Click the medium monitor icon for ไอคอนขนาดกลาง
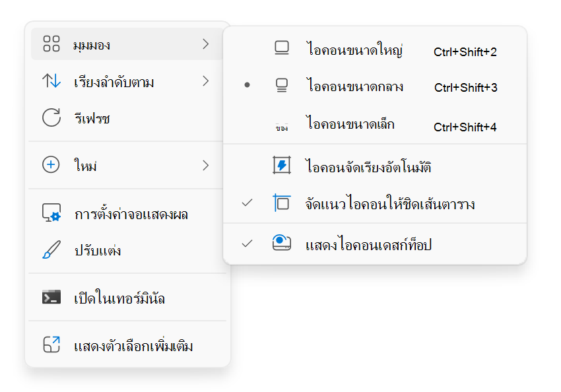 pyautogui.click(x=282, y=85)
